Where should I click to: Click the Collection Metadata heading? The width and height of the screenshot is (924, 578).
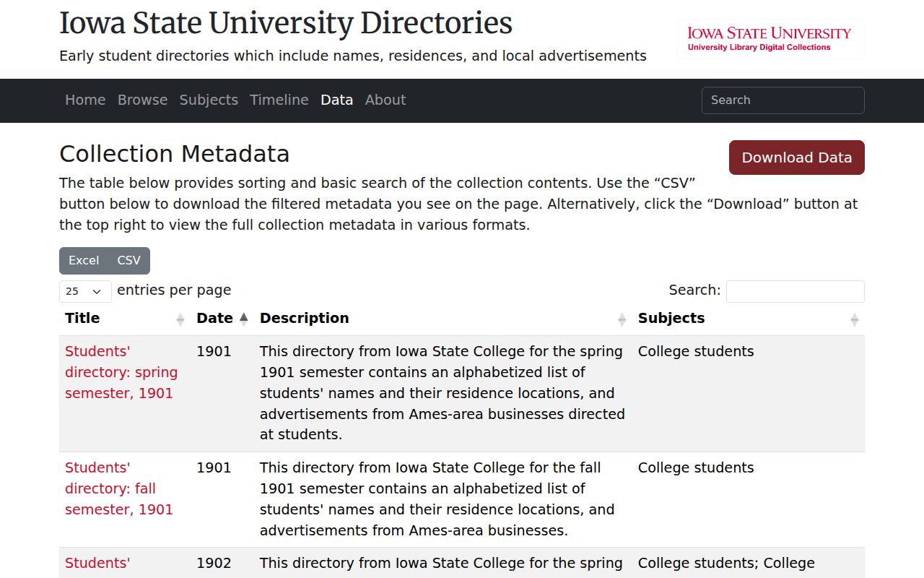tap(175, 154)
